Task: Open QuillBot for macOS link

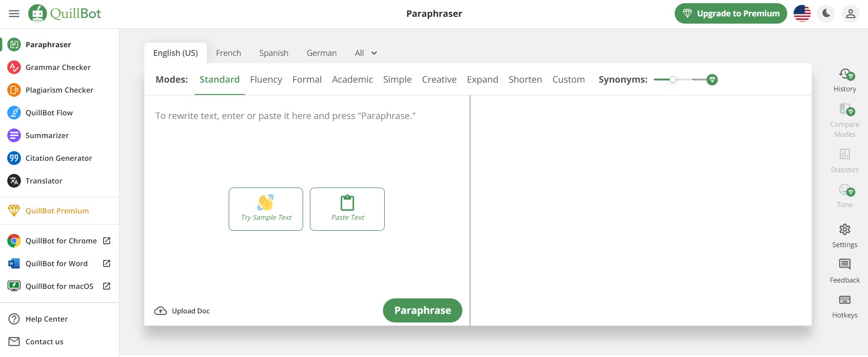Action: click(x=59, y=286)
